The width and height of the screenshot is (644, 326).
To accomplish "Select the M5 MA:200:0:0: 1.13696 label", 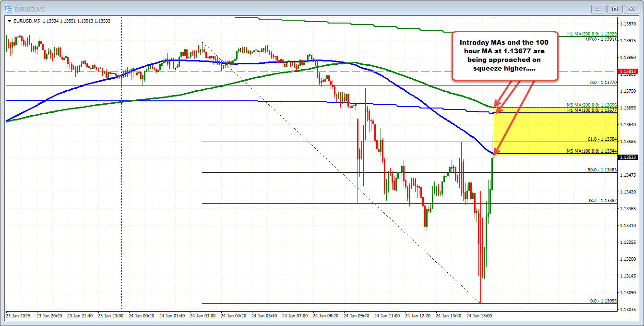I will click(x=592, y=105).
